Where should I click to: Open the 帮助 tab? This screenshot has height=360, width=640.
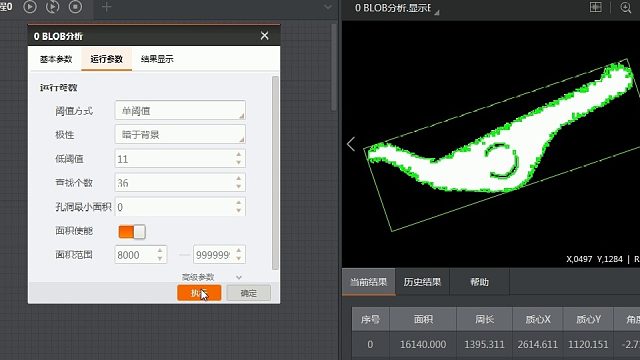(480, 282)
